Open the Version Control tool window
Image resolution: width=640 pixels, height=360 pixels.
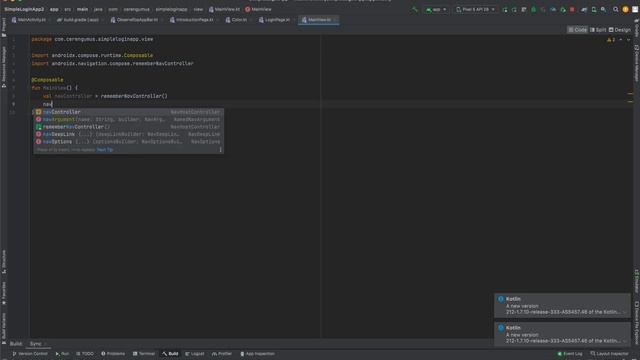[x=30, y=354]
